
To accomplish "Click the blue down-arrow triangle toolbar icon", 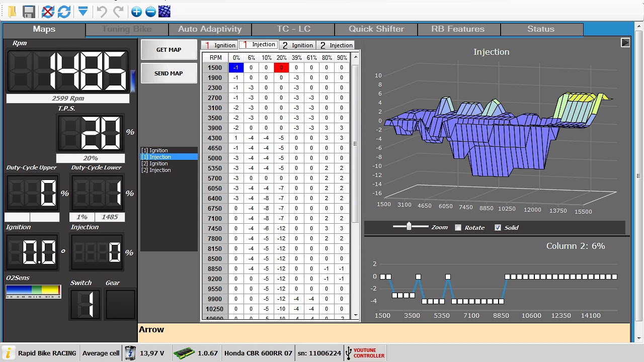I will (x=83, y=11).
